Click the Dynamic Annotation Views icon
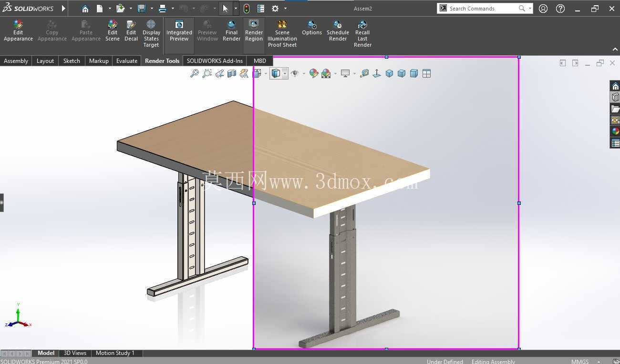The height and width of the screenshot is (364, 620). (x=244, y=73)
